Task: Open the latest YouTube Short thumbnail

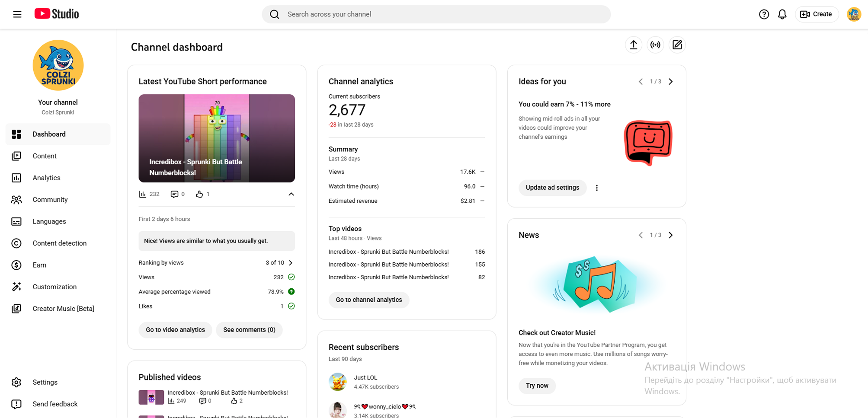Action: (216, 138)
